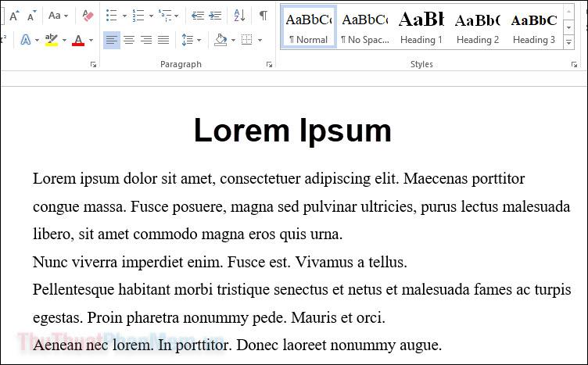The height and width of the screenshot is (365, 588).
Task: Apply a numbered list
Action: [138, 16]
